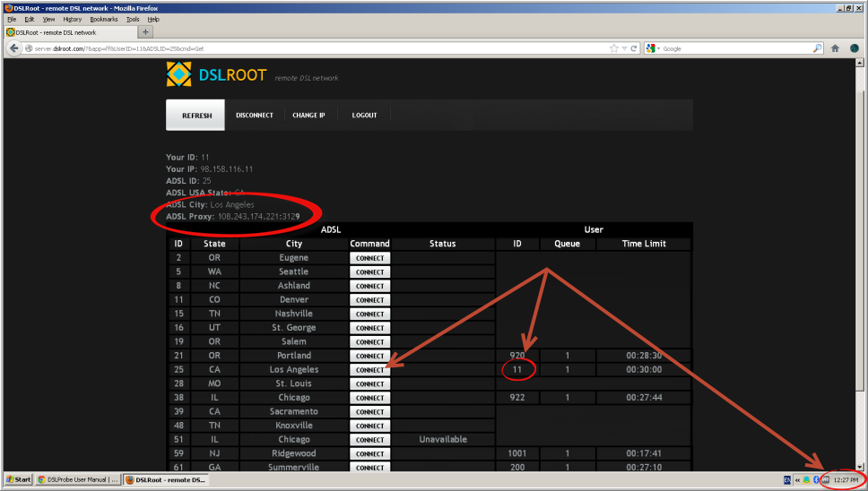Click the ADSL Proxy address 108.243.174.221:3129
The width and height of the screenshot is (868, 491).
click(x=258, y=216)
